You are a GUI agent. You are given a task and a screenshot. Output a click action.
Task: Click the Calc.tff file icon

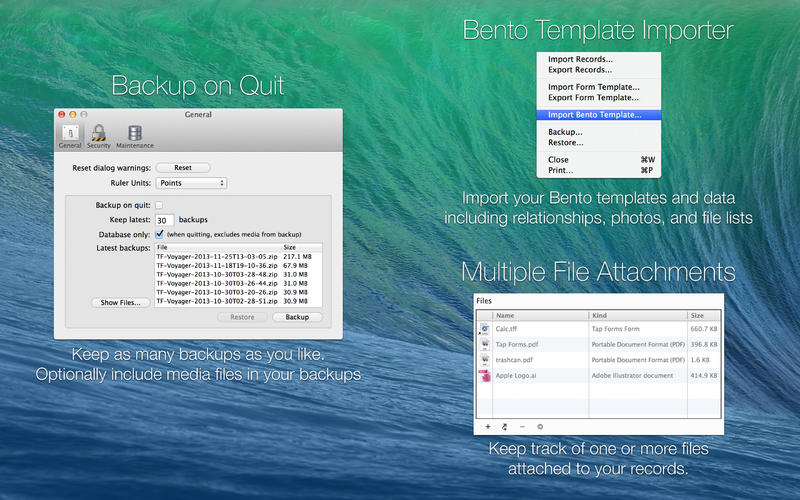(484, 328)
